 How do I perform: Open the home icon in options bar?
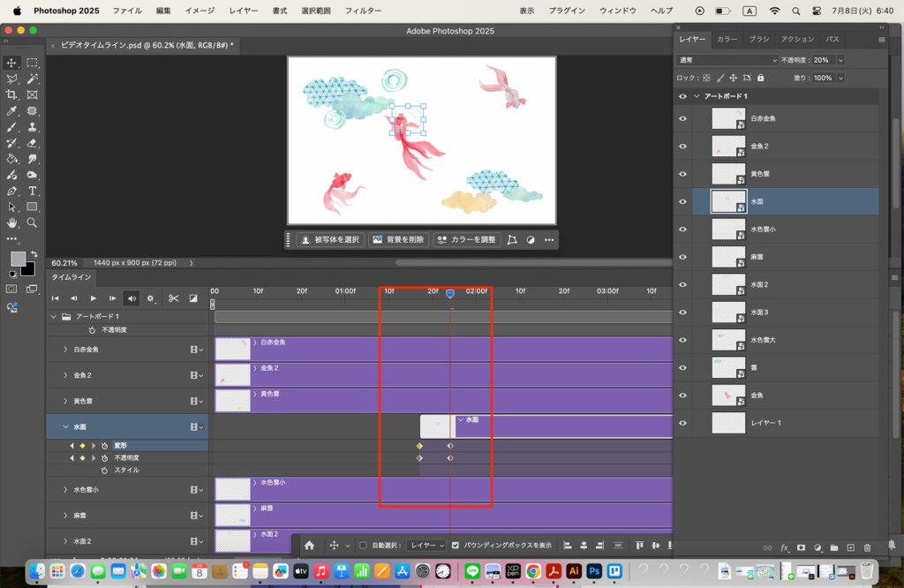[310, 546]
